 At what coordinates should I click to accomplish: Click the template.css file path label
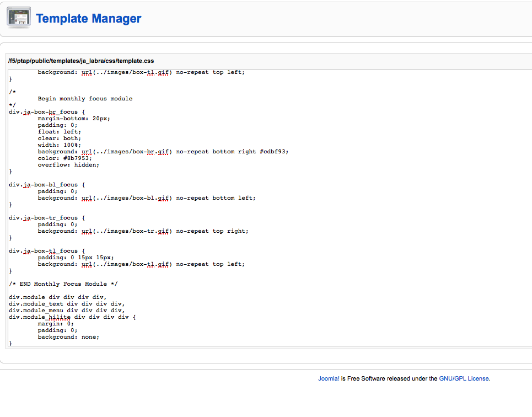(x=80, y=61)
